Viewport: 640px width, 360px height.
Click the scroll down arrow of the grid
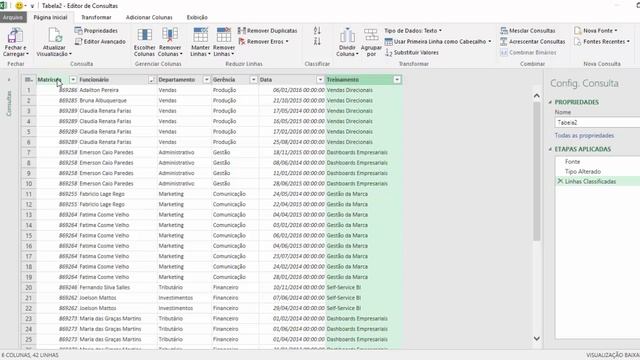point(536,338)
